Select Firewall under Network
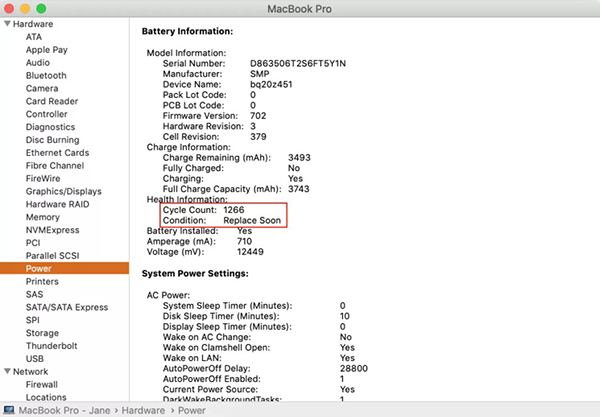The width and height of the screenshot is (600, 417). click(41, 384)
